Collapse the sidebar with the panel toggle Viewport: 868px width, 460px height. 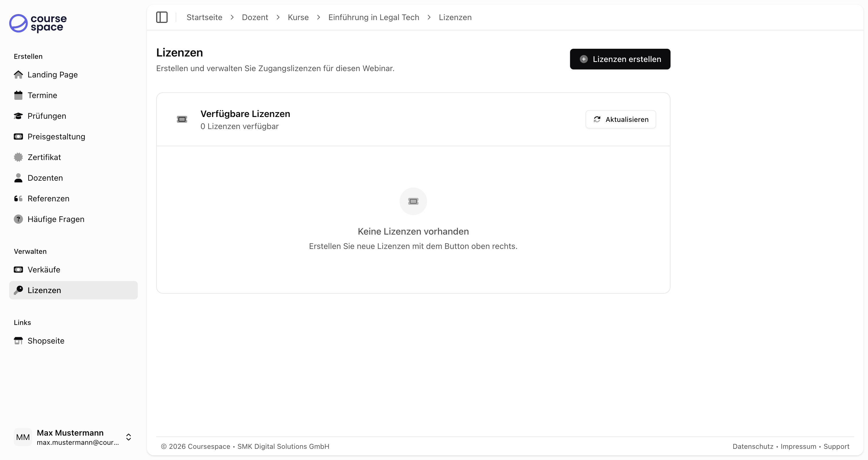162,17
